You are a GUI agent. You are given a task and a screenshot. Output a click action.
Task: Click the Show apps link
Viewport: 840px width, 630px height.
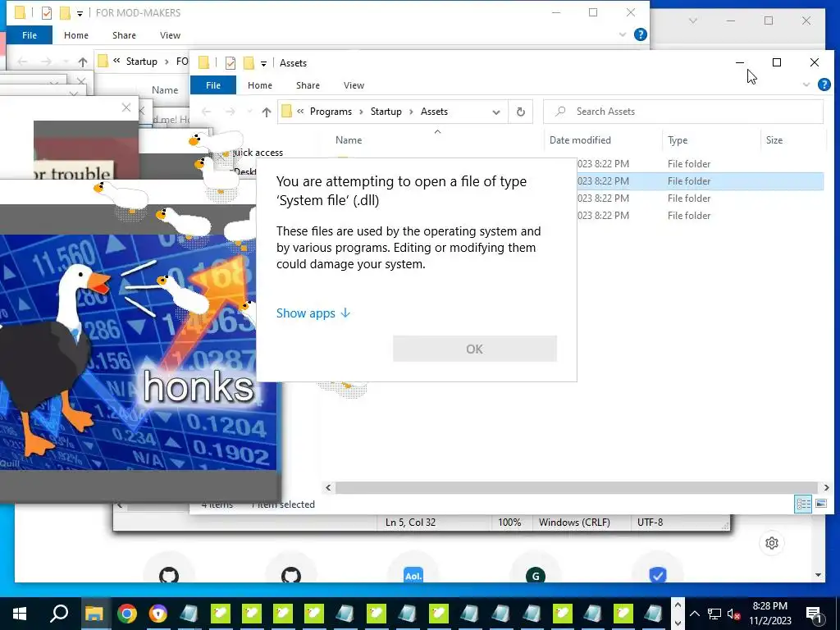313,313
